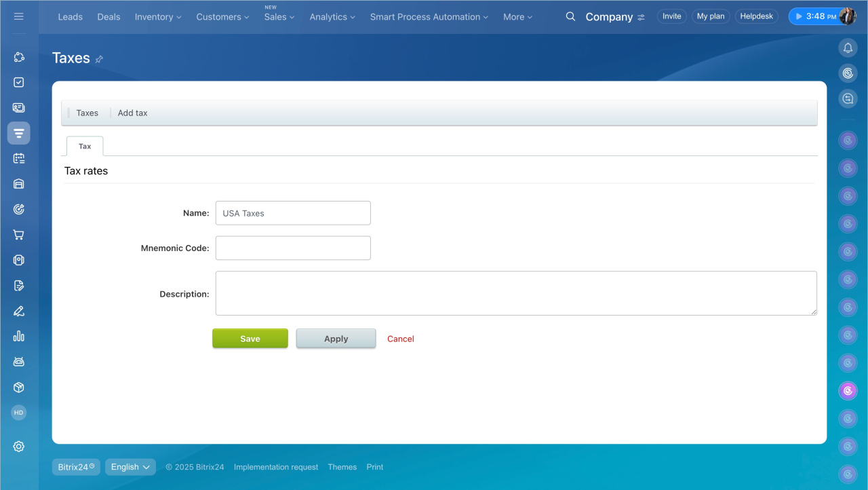Image resolution: width=868 pixels, height=490 pixels.
Task: Select the Tax tab
Action: pos(85,146)
